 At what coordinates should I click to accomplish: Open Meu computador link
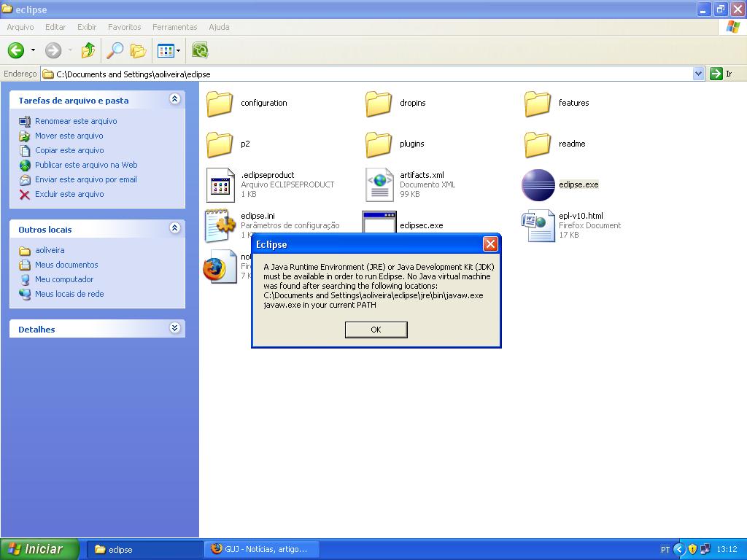(x=64, y=279)
